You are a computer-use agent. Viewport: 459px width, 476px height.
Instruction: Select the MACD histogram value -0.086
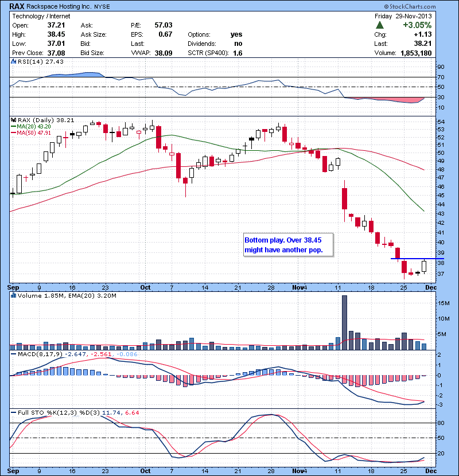click(x=127, y=354)
